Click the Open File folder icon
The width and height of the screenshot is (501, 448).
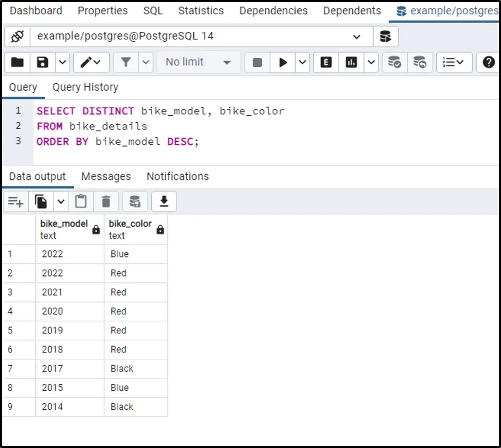tap(18, 63)
